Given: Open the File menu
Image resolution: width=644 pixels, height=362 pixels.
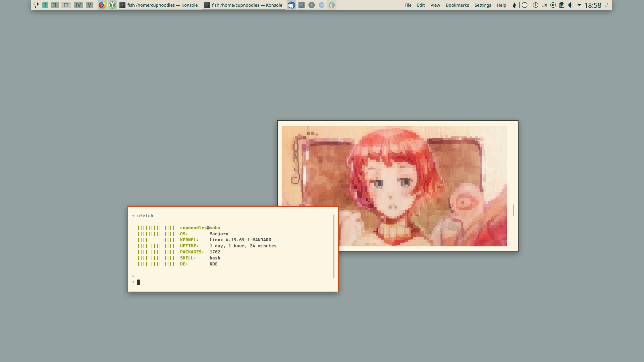Looking at the screenshot, I should pos(408,5).
